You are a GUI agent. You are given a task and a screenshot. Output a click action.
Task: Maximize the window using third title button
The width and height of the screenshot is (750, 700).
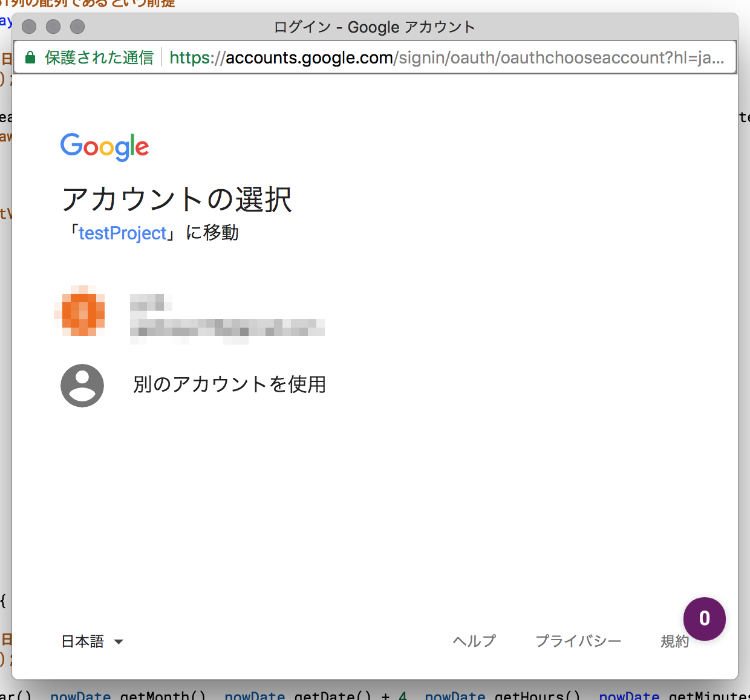tap(77, 27)
